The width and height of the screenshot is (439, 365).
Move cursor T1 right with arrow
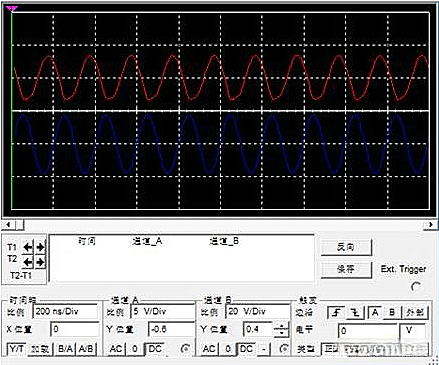pyautogui.click(x=40, y=247)
